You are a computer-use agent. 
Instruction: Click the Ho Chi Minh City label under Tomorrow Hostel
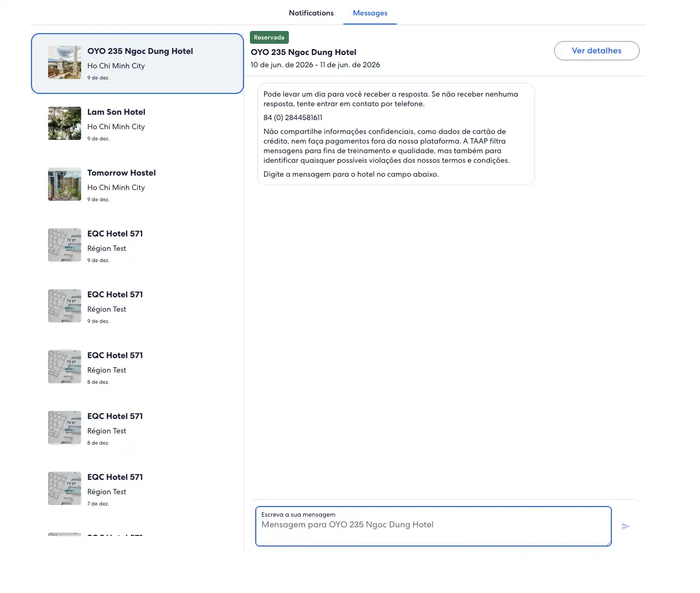(116, 187)
